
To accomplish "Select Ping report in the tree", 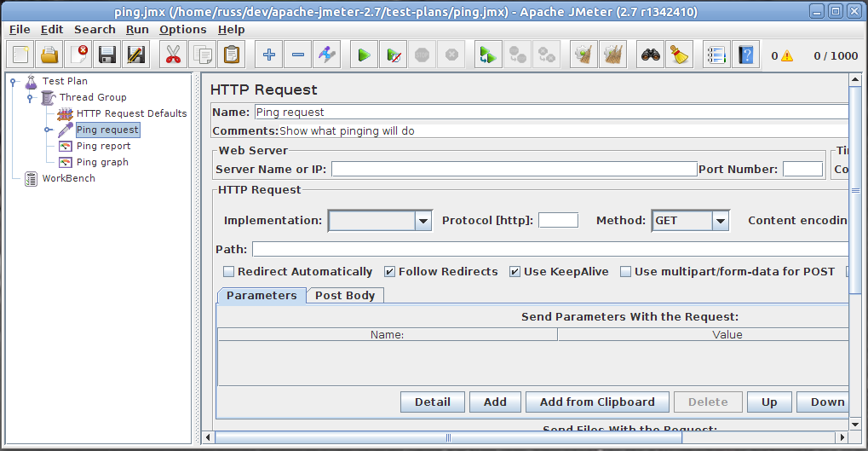I will pyautogui.click(x=104, y=146).
